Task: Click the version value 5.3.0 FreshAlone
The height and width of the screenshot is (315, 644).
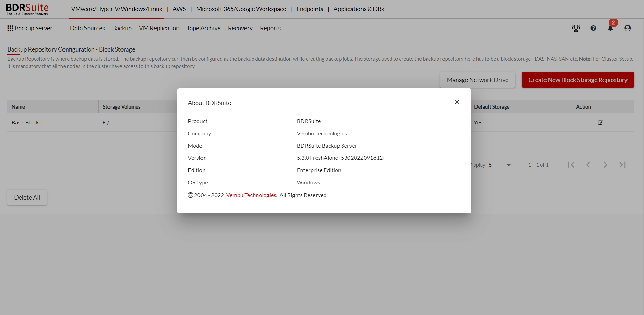Action: coord(341,158)
